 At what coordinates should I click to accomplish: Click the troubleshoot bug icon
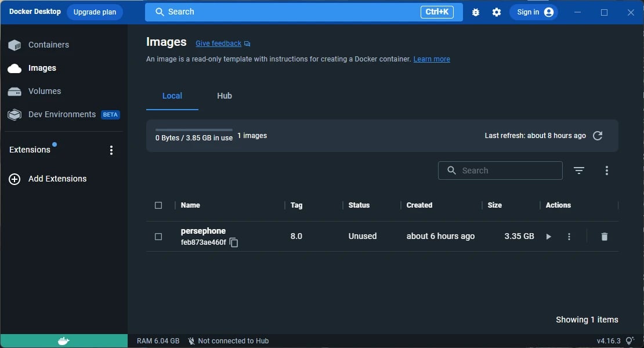click(476, 12)
